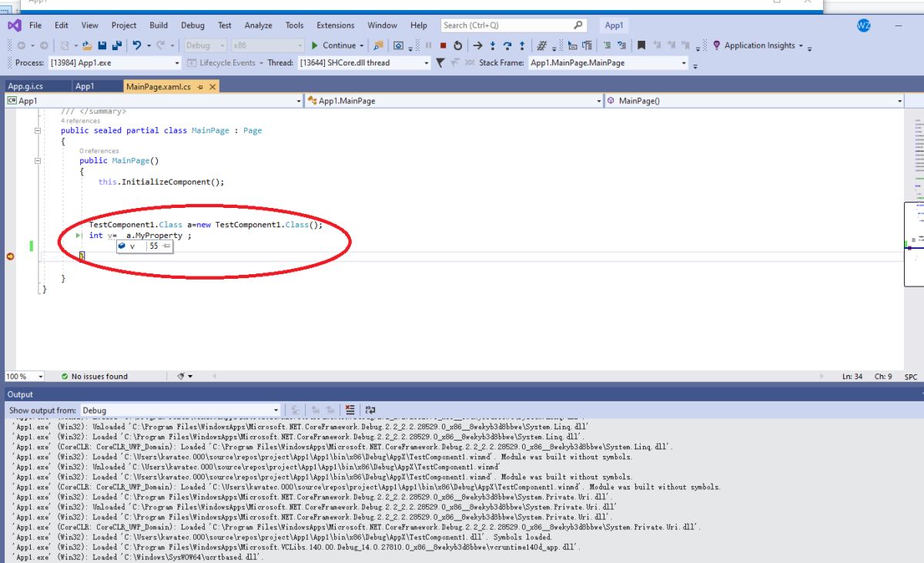Click the Output panel title
This screenshot has height=563, width=924.
click(x=20, y=394)
